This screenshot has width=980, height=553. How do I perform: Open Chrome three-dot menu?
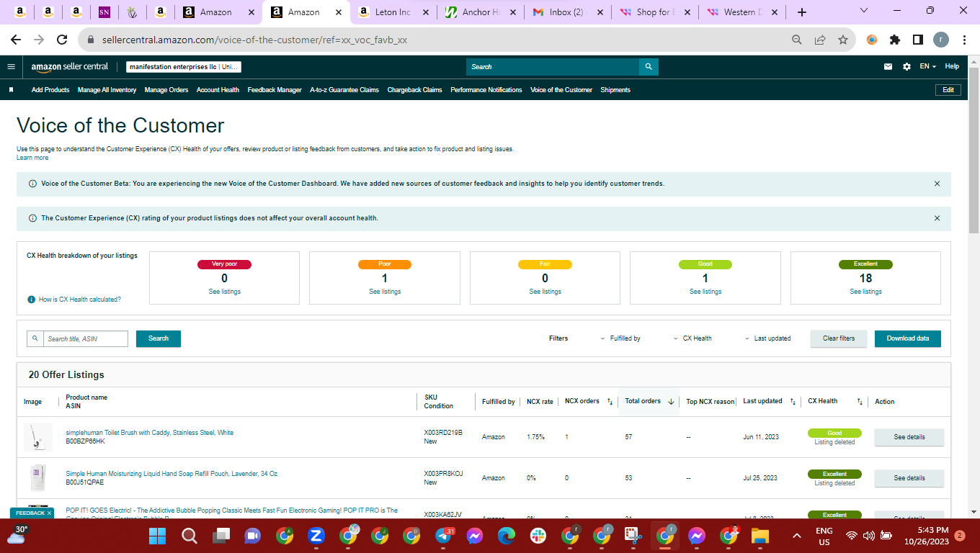(964, 40)
